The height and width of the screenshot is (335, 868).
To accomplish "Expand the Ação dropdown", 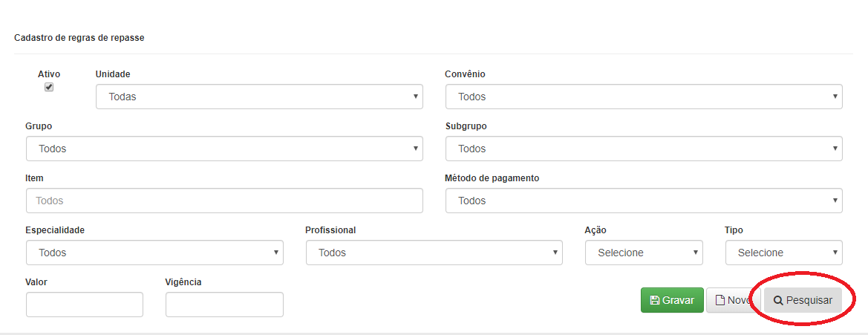I will click(644, 253).
